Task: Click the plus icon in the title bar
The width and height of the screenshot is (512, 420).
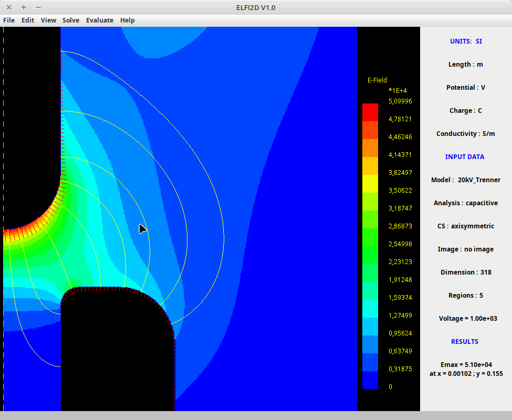Action: (x=24, y=7)
